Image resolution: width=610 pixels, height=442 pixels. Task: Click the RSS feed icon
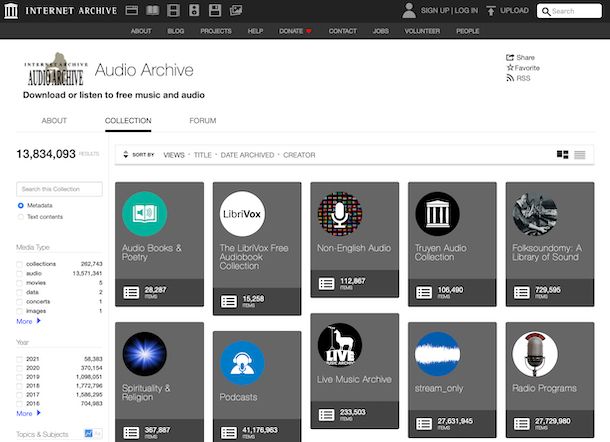510,78
